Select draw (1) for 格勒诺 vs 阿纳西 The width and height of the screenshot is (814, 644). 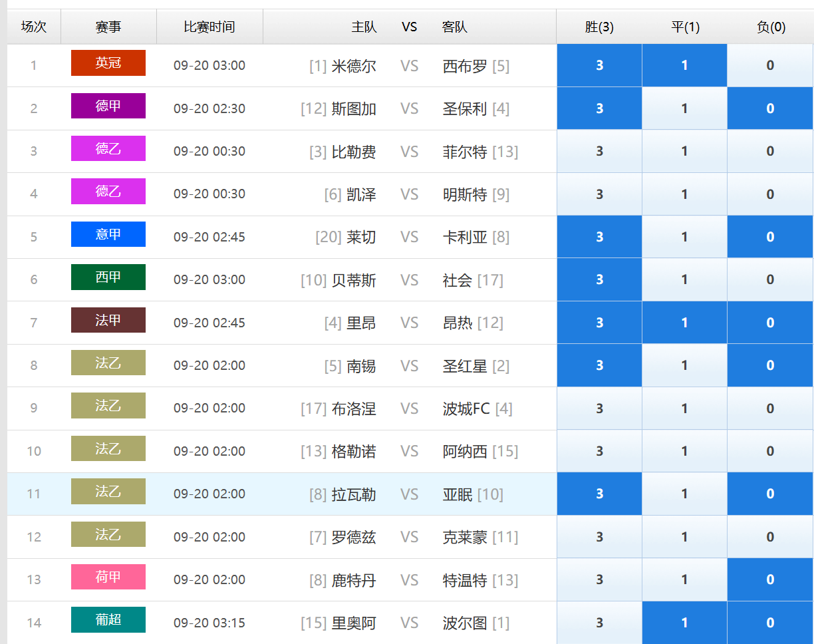[x=684, y=451]
